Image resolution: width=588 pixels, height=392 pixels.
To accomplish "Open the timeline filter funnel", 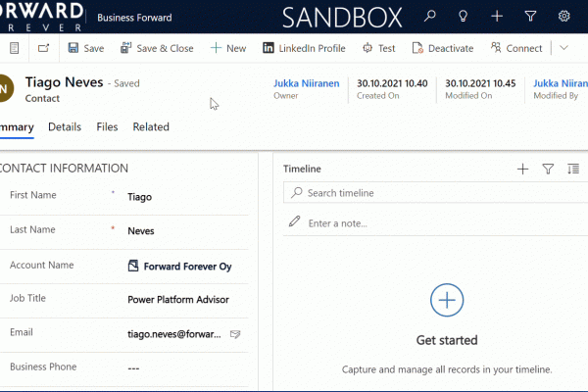I will (548, 170).
